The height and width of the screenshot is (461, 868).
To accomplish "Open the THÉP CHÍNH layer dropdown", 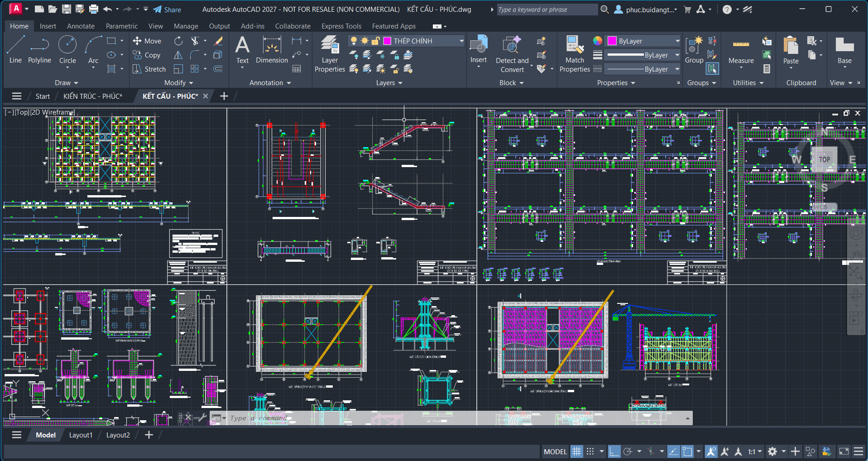I will 461,41.
